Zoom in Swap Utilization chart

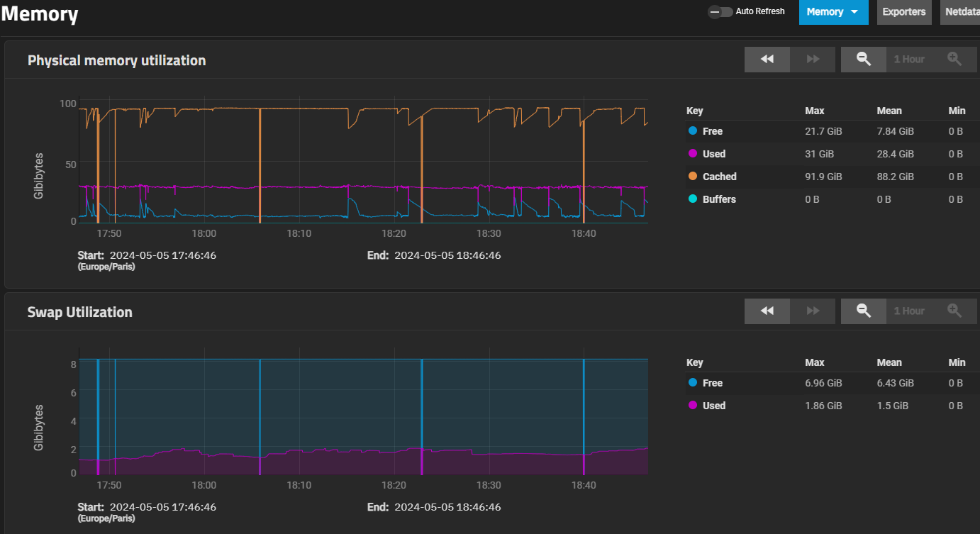point(954,311)
